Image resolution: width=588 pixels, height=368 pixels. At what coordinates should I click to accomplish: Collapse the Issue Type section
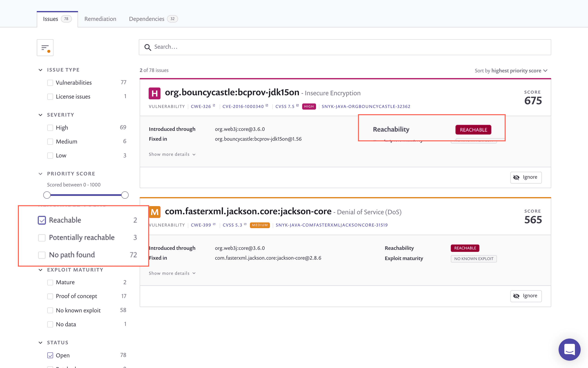pyautogui.click(x=40, y=70)
